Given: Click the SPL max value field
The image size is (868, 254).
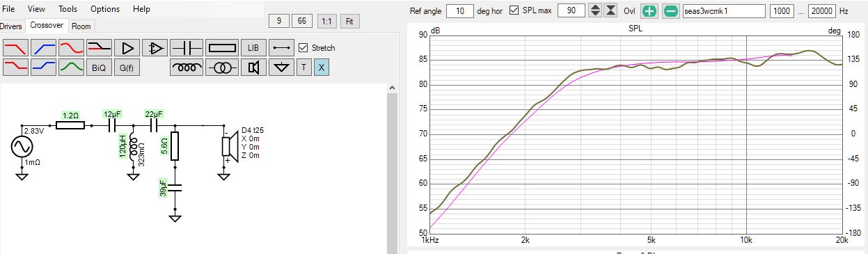Looking at the screenshot, I should pos(571,10).
